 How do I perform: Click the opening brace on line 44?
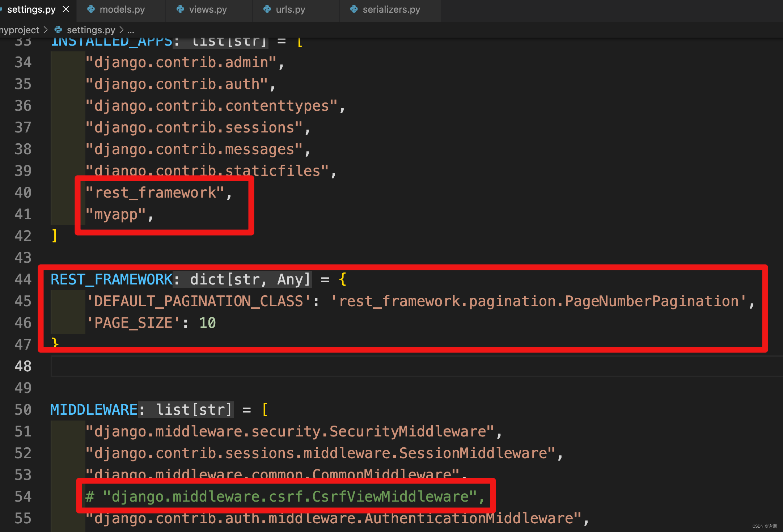(x=343, y=279)
